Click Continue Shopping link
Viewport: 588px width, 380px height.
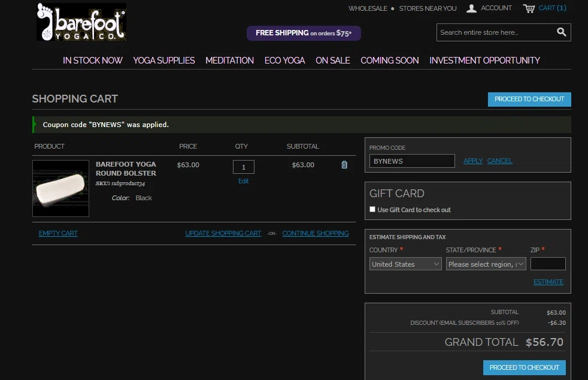click(316, 233)
